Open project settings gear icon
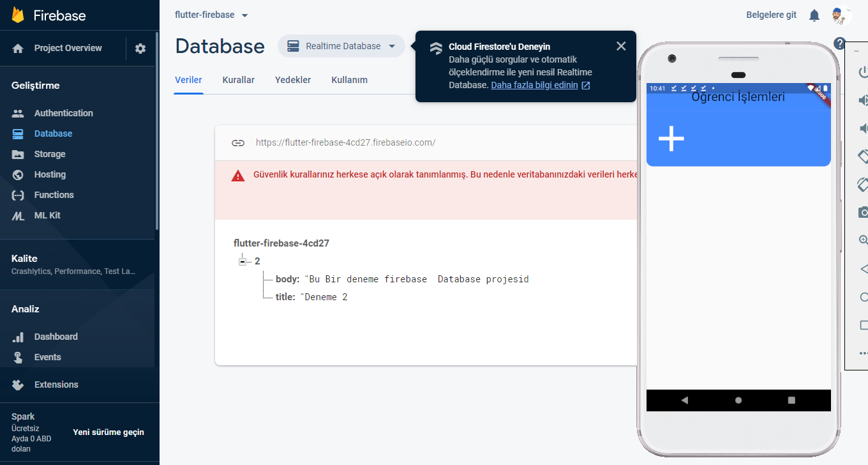 pos(140,49)
